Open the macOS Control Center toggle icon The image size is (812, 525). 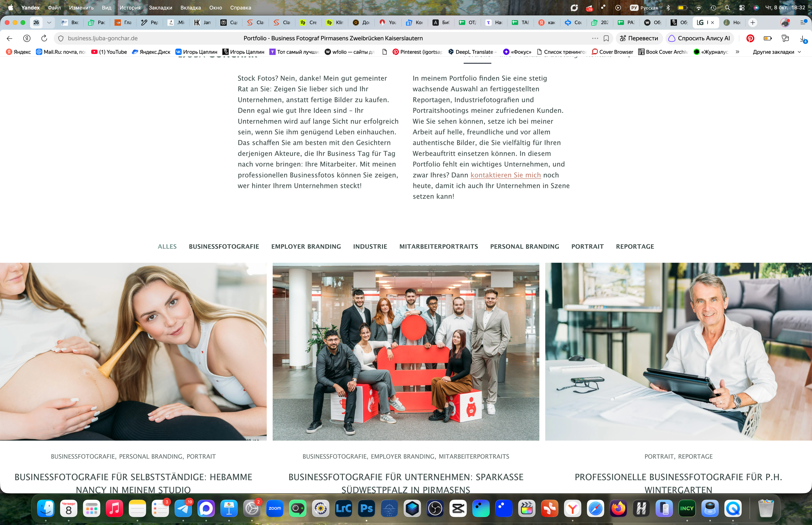[x=742, y=8]
